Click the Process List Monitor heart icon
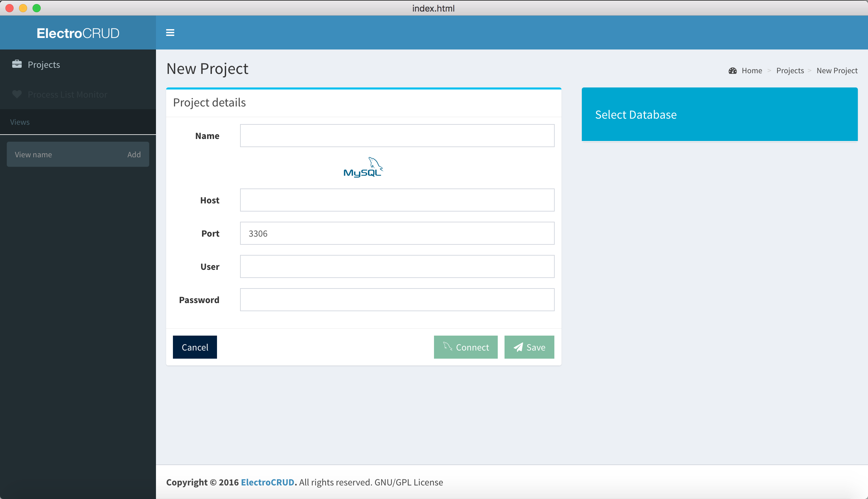Screen dimensions: 868x499 [17, 94]
